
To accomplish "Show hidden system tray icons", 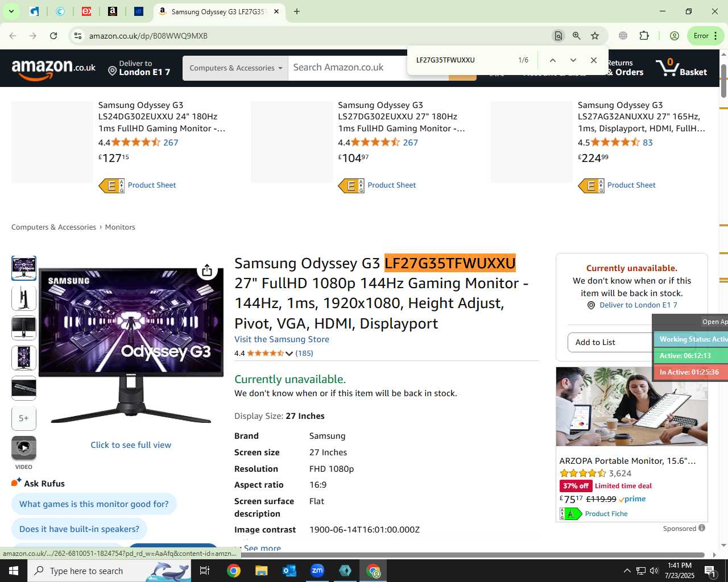I will click(x=627, y=571).
